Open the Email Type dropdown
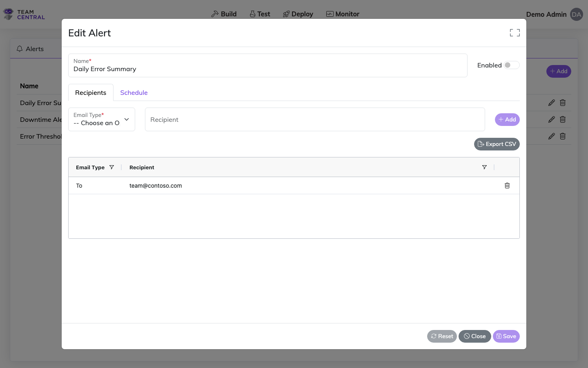Screen dimensions: 588x368 (102, 119)
